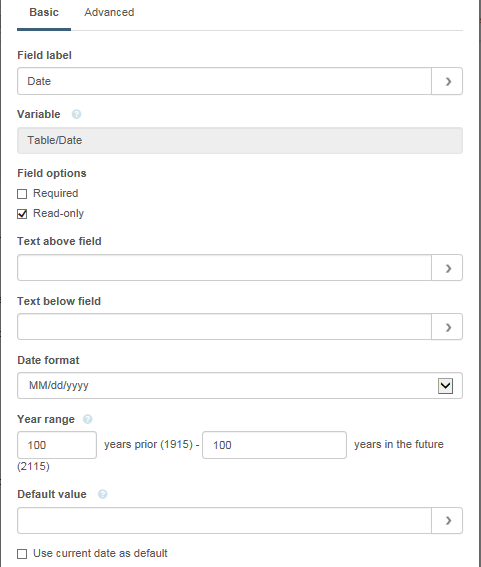The height and width of the screenshot is (567, 481).
Task: Enable the Required checkbox
Action: (22, 194)
